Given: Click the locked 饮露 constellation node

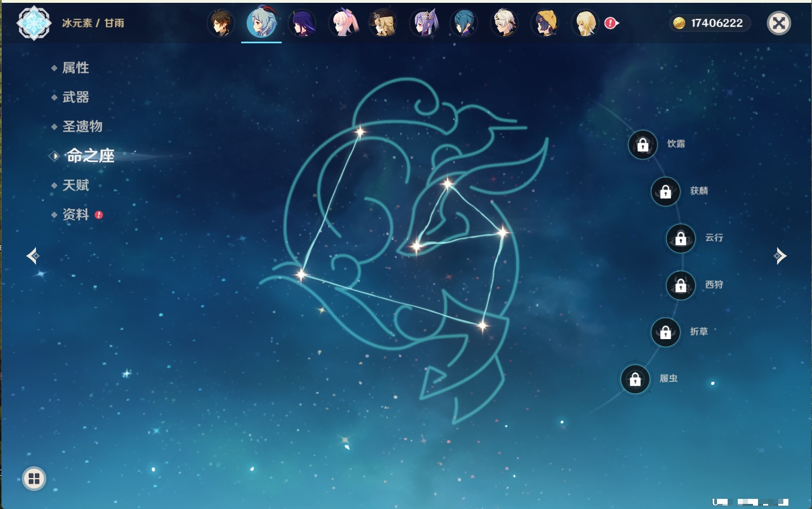Looking at the screenshot, I should pyautogui.click(x=643, y=145).
